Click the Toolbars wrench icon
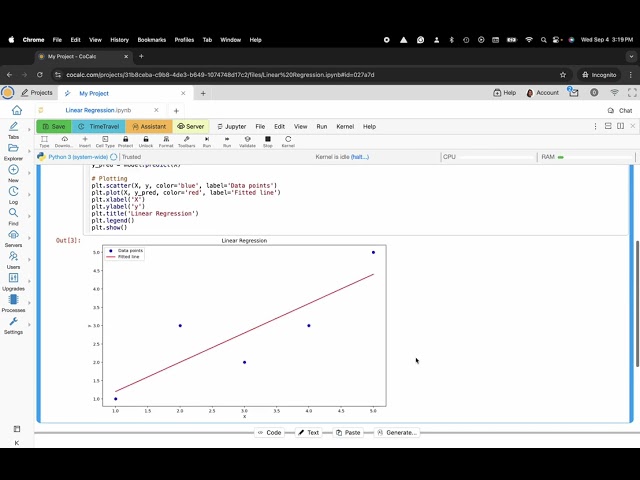 [x=187, y=142]
